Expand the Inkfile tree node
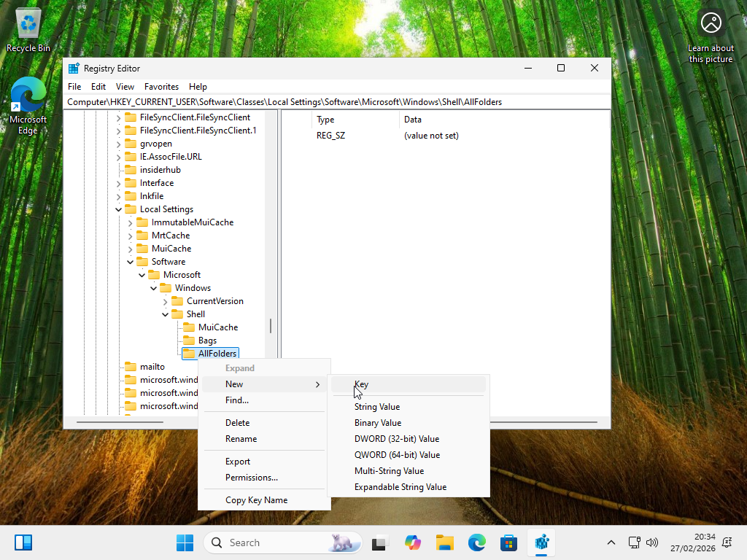 119,196
